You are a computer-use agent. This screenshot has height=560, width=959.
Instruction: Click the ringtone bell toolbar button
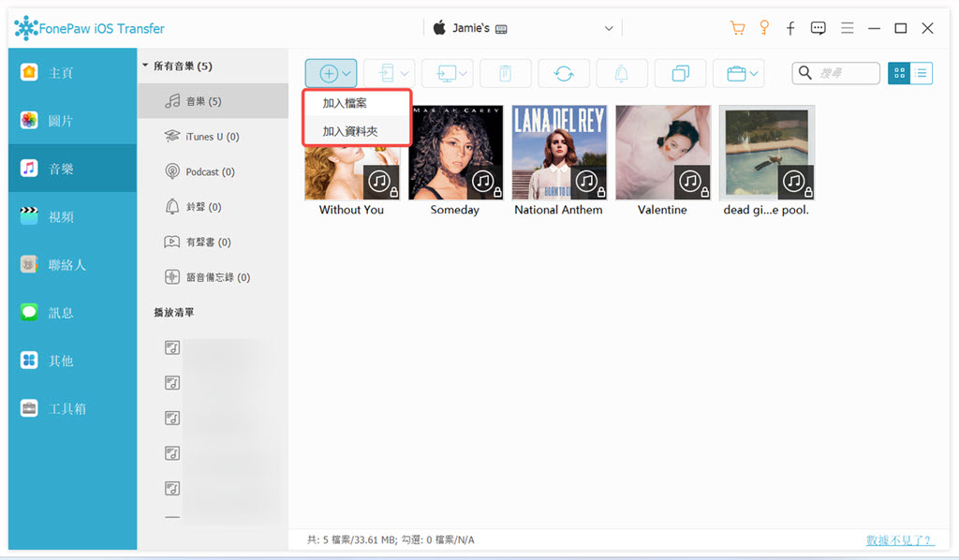pos(622,73)
